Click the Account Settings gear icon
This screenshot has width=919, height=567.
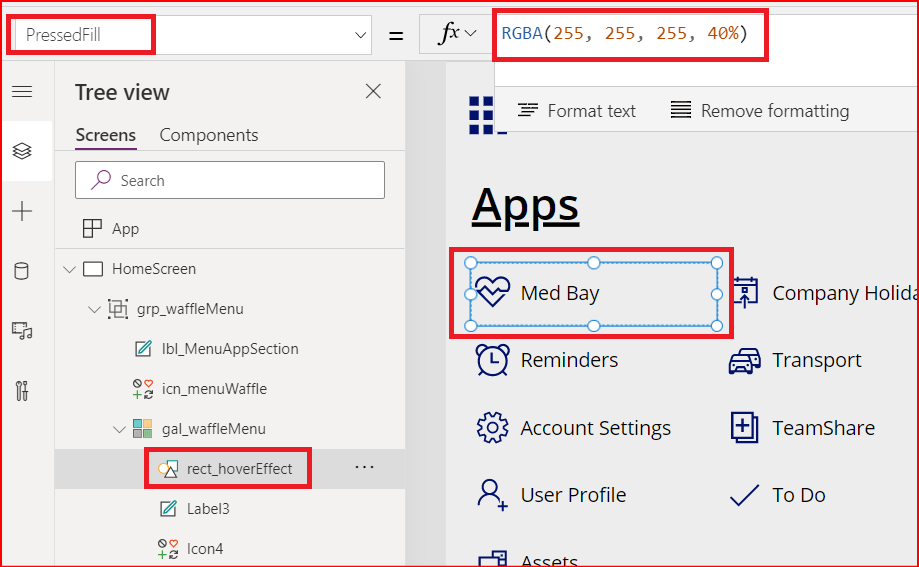tap(492, 428)
